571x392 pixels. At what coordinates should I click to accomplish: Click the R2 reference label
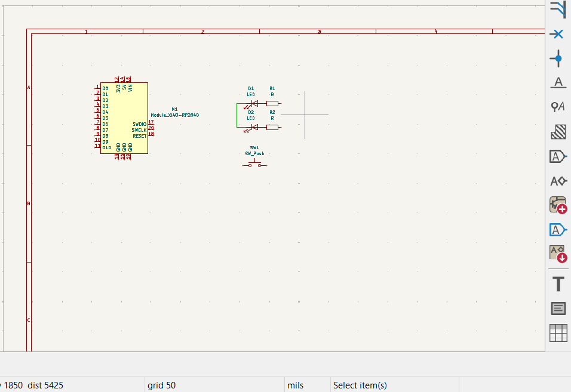[272, 113]
